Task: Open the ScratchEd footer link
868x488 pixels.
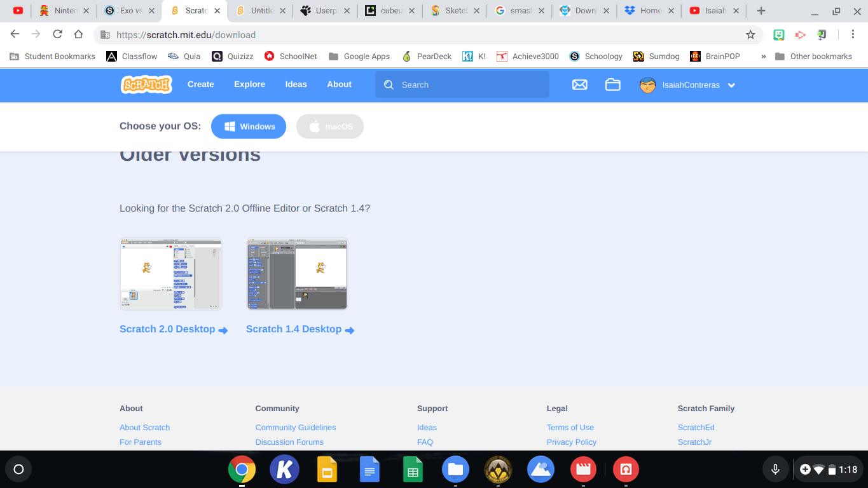Action: tap(696, 428)
